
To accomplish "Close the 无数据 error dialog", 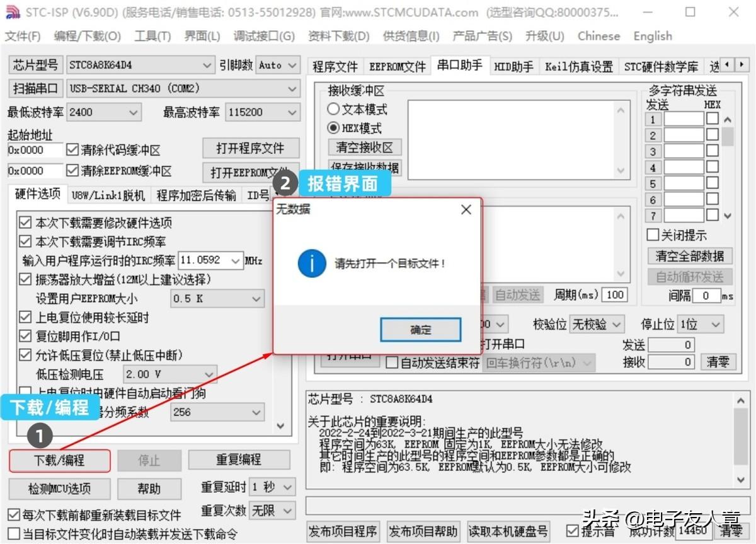I will point(466,210).
